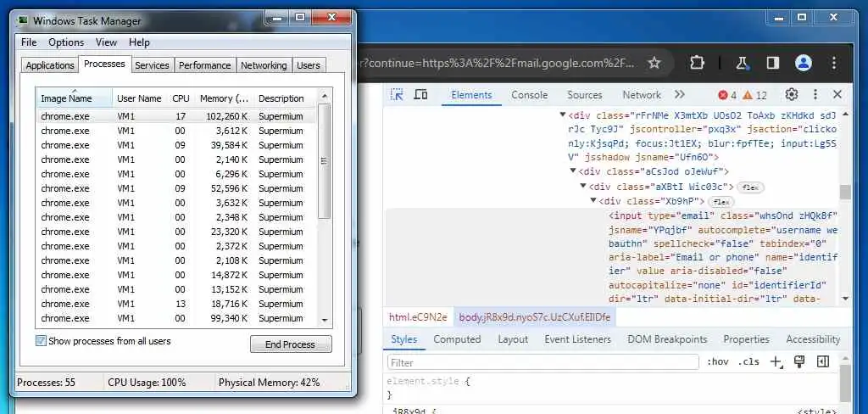Sort processes by CPU column

pos(181,98)
